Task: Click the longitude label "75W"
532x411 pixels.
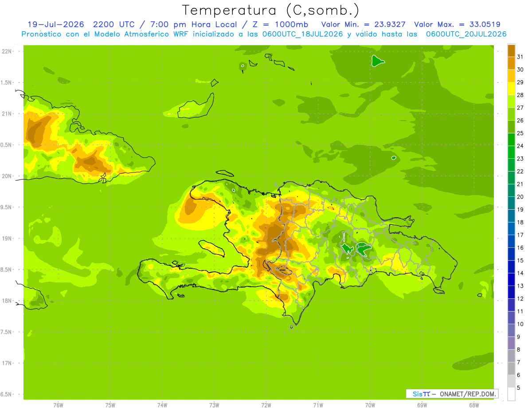Action: pos(110,405)
